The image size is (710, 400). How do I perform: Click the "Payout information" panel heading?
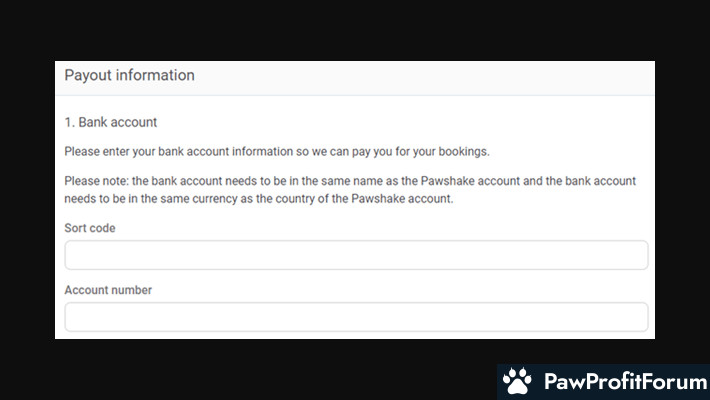129,75
